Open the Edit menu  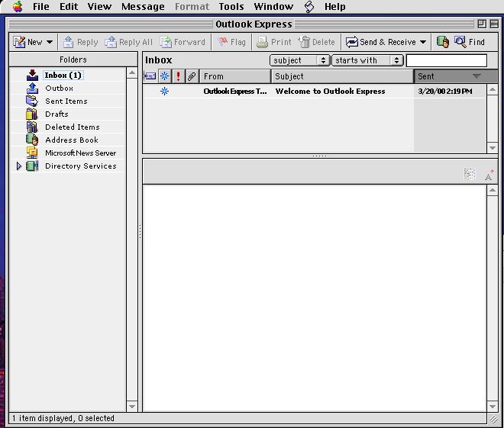pos(69,6)
